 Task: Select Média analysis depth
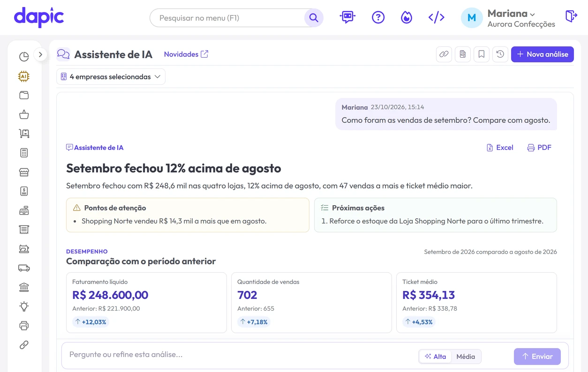tap(466, 357)
